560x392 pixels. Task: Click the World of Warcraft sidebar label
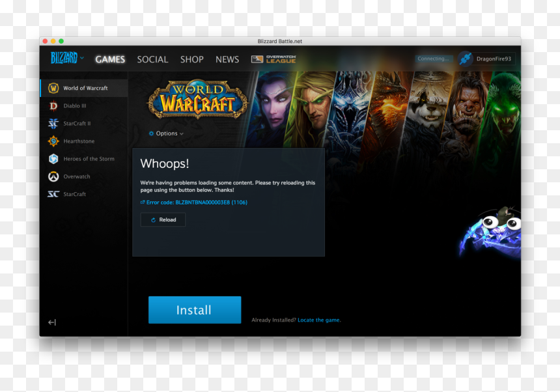tap(85, 88)
